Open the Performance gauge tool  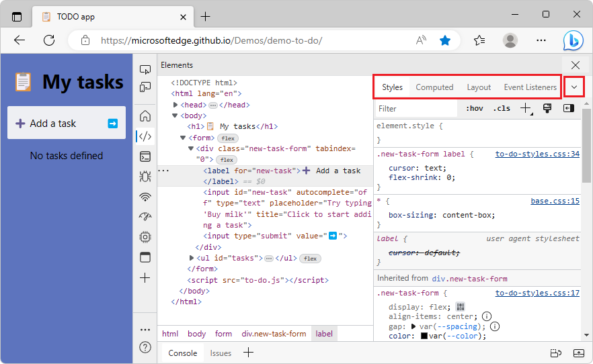[x=145, y=217]
